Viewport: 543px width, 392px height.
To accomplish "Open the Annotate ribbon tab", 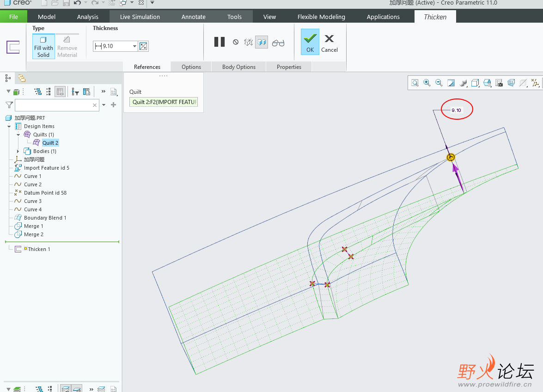I will click(193, 17).
